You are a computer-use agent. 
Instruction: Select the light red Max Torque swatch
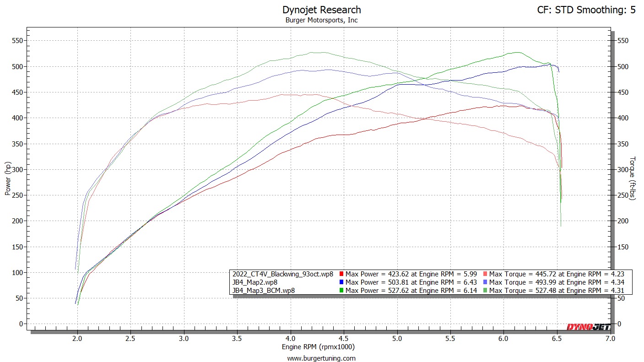(x=485, y=274)
